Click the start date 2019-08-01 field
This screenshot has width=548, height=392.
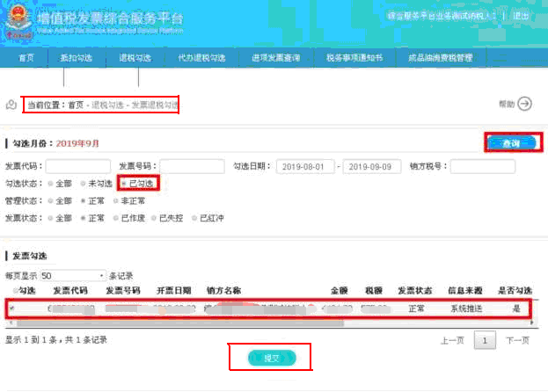pyautogui.click(x=305, y=166)
